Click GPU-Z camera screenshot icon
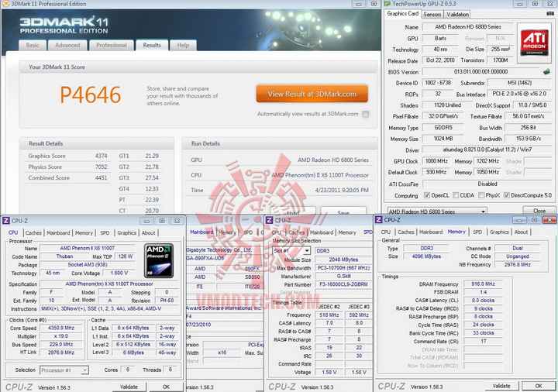Image resolution: width=558 pixels, height=392 pixels. click(549, 14)
